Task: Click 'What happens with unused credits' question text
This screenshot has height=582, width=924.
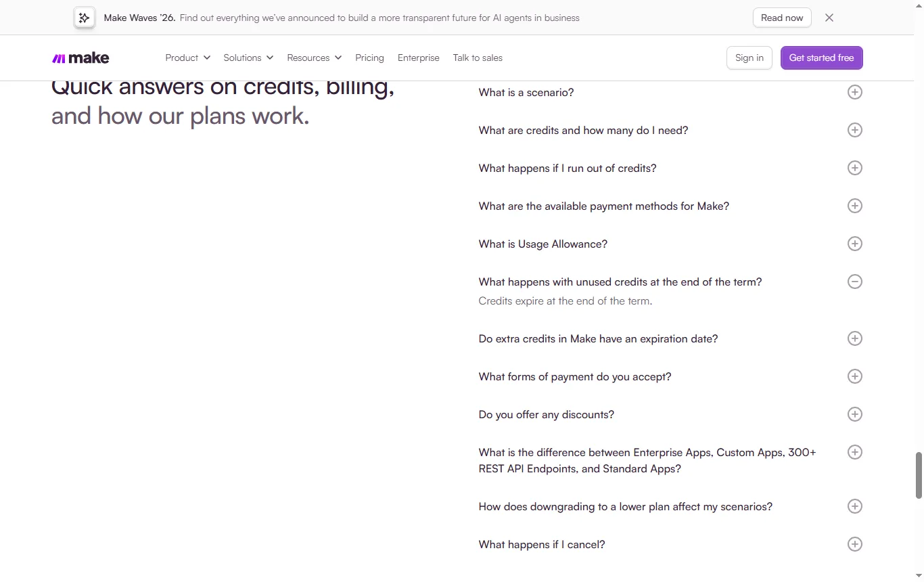Action: point(620,282)
